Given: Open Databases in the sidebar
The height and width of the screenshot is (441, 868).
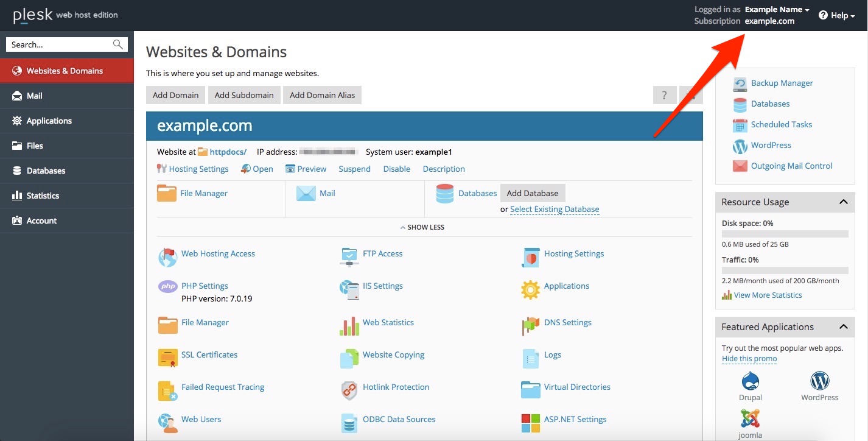Looking at the screenshot, I should point(67,171).
